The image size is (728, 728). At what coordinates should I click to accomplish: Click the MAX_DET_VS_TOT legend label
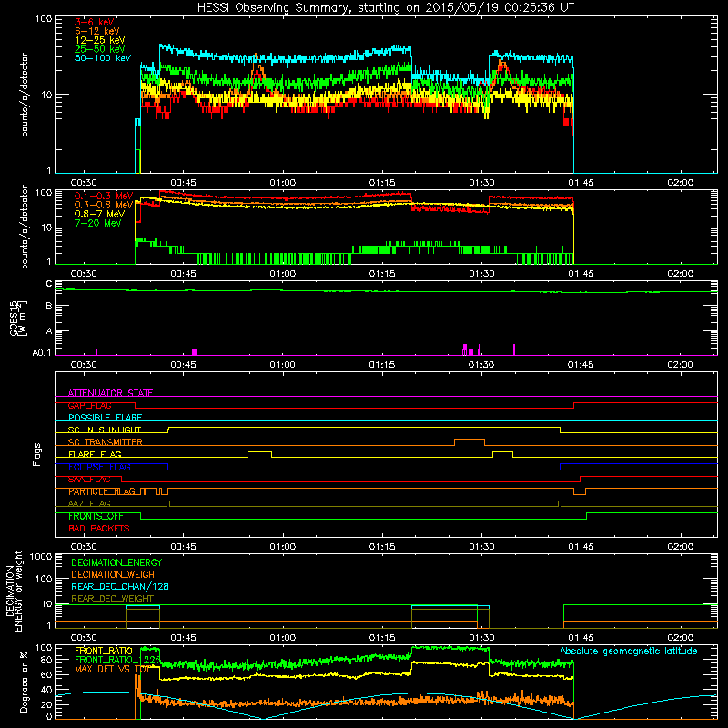pos(112,670)
